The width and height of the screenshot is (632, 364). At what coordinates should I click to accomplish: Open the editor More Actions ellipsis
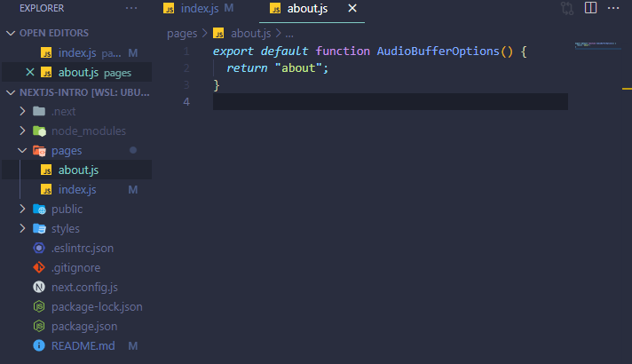613,9
